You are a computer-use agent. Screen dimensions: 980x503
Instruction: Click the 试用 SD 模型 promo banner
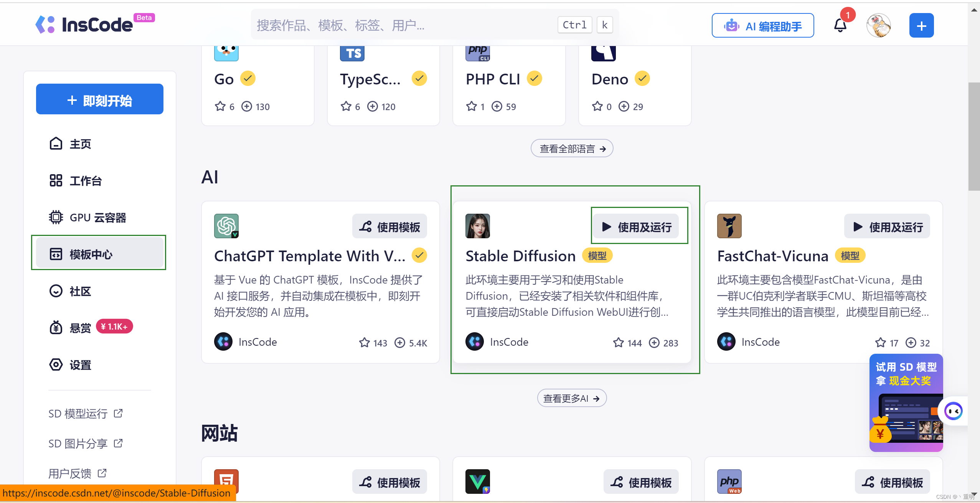(906, 403)
